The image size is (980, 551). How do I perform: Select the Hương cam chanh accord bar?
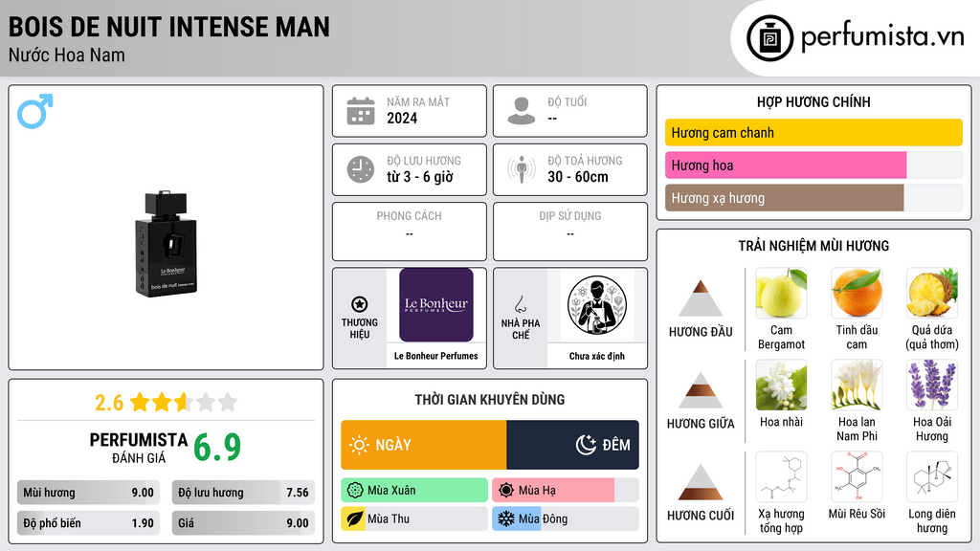coord(813,132)
